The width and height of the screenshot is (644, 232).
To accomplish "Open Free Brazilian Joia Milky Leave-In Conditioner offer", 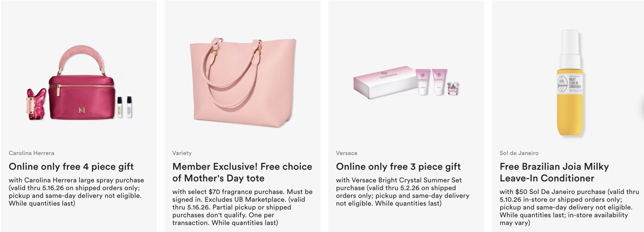I will click(554, 172).
